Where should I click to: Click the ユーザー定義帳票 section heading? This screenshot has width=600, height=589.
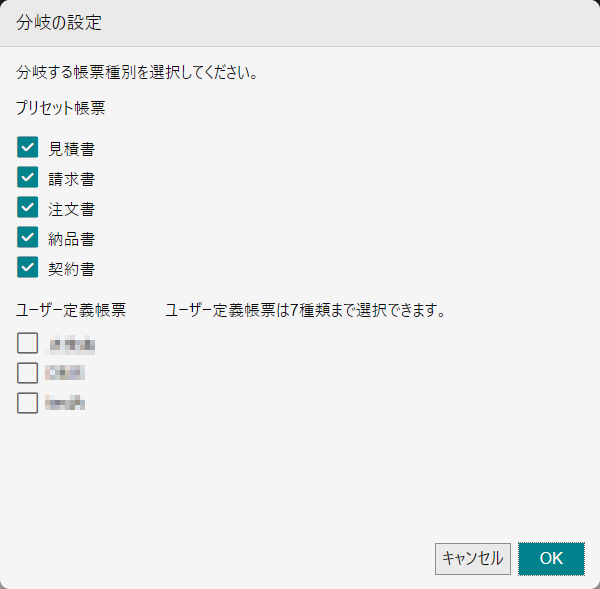coord(71,310)
